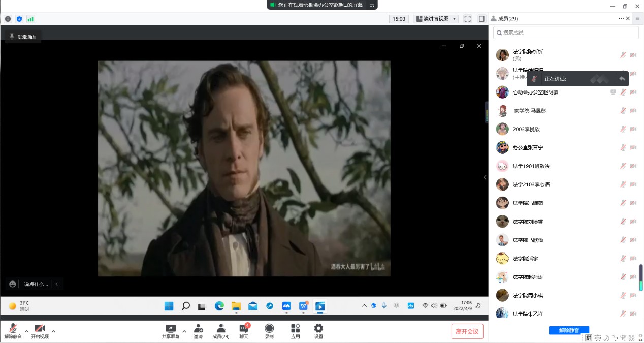Start recording with the 录制 icon
Viewport: 644px width, 343px height.
tap(269, 329)
